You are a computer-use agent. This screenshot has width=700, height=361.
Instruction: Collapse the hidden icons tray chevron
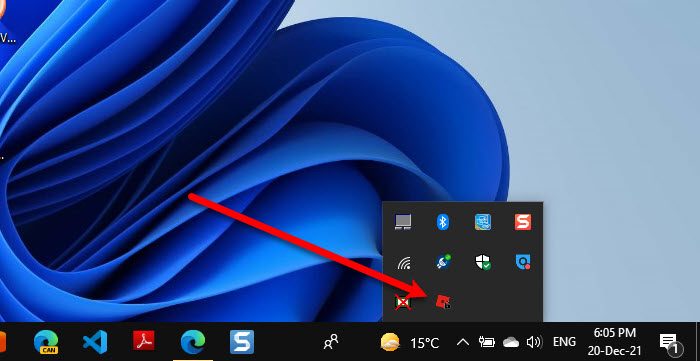click(463, 343)
